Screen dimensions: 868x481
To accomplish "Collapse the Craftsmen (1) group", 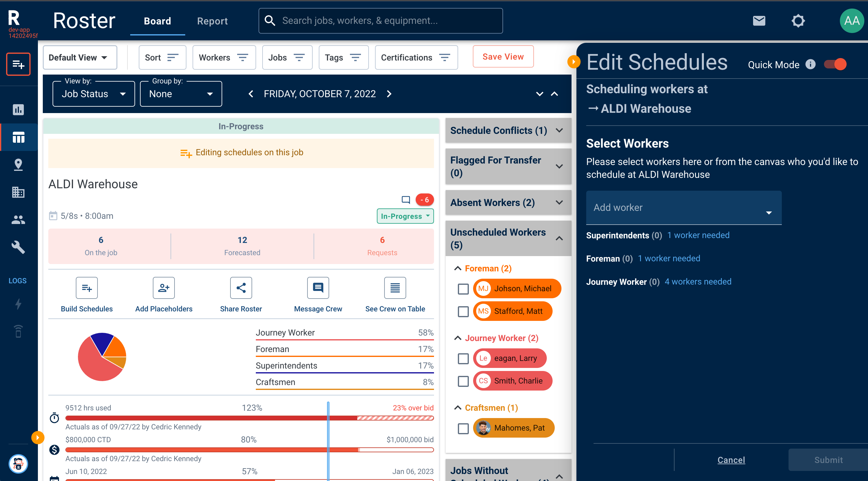I will [x=458, y=408].
